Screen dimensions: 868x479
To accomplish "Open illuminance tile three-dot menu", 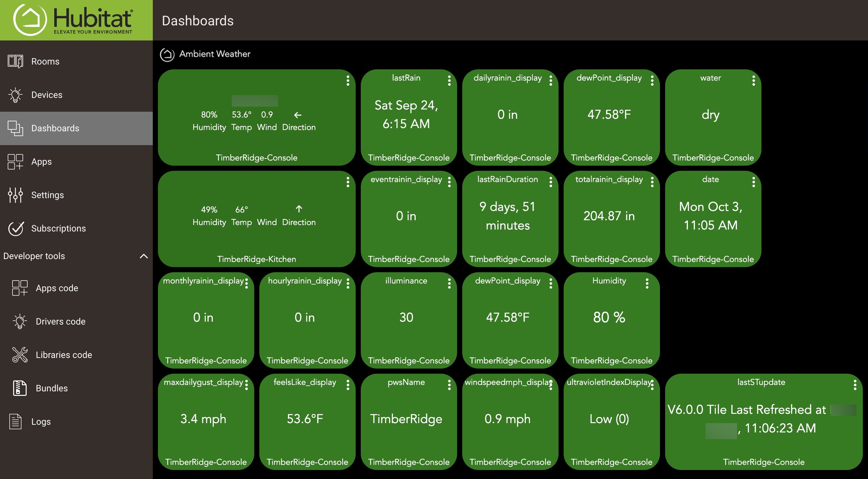I will (x=449, y=283).
